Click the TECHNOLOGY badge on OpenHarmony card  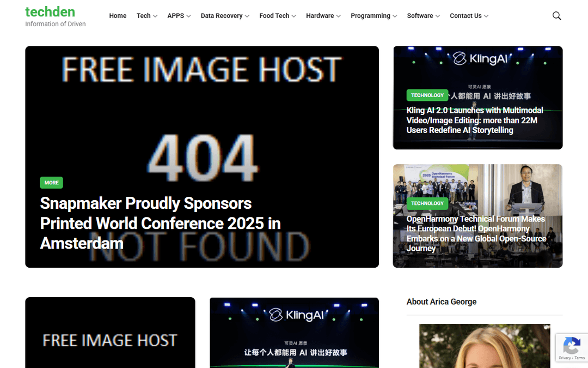(427, 203)
